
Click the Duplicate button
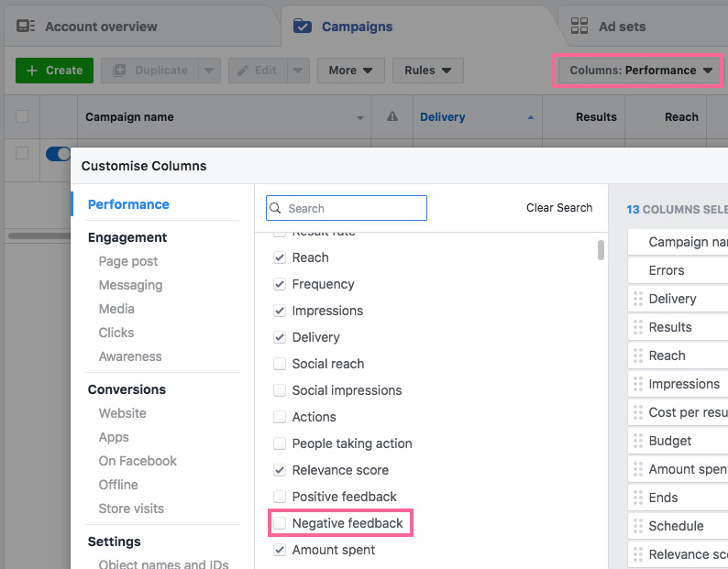pos(150,70)
